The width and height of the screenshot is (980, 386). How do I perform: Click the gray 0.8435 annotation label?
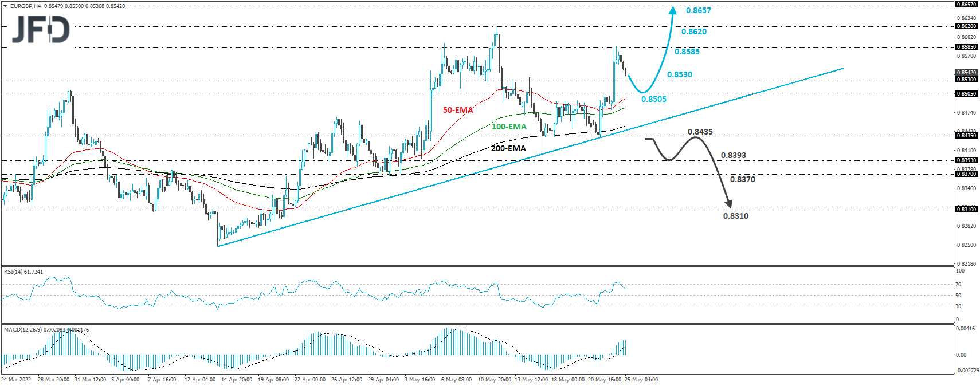700,132
